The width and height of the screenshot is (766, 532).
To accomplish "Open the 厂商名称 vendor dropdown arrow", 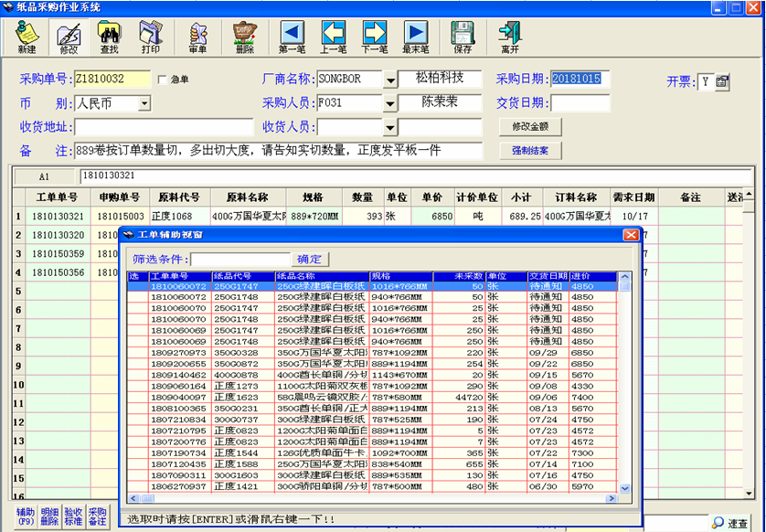I will point(390,80).
